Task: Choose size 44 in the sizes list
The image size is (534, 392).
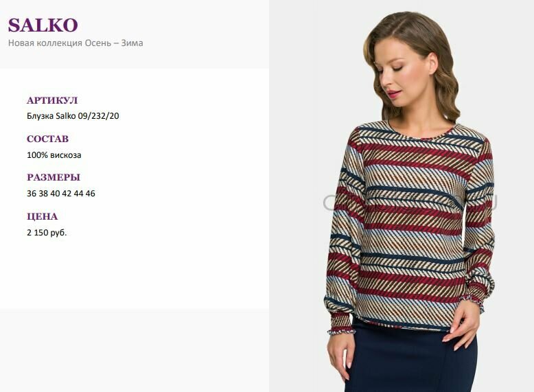Action: pyautogui.click(x=78, y=194)
